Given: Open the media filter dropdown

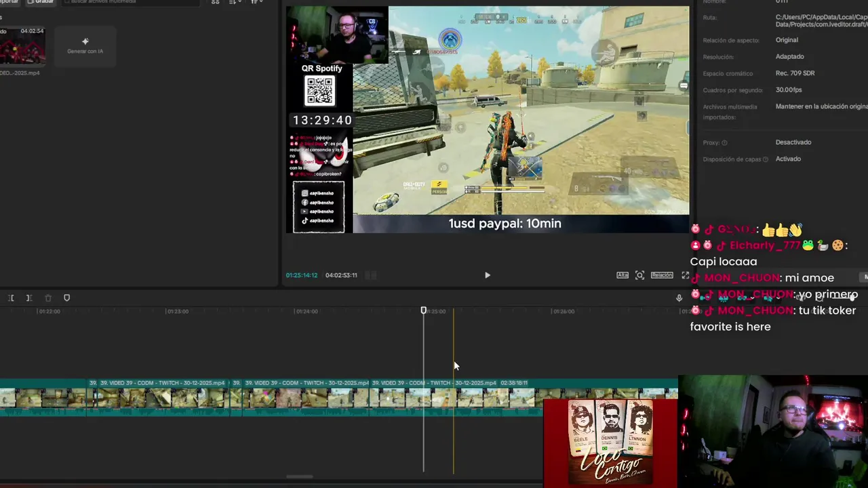Looking at the screenshot, I should pos(256,2).
